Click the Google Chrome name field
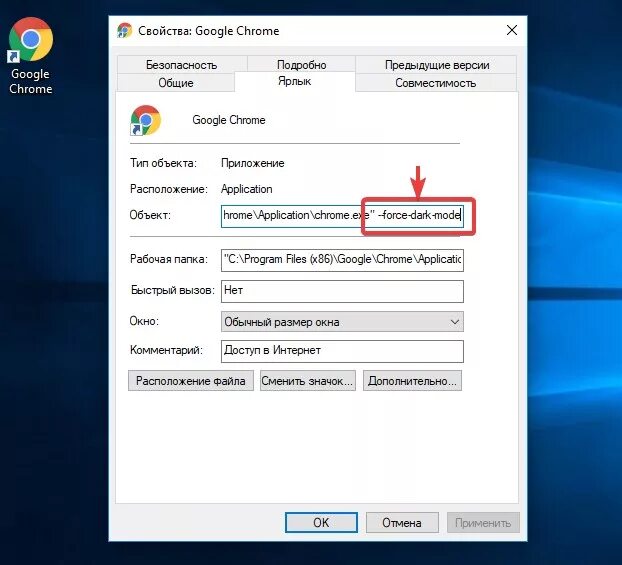This screenshot has height=565, width=622. tap(229, 120)
